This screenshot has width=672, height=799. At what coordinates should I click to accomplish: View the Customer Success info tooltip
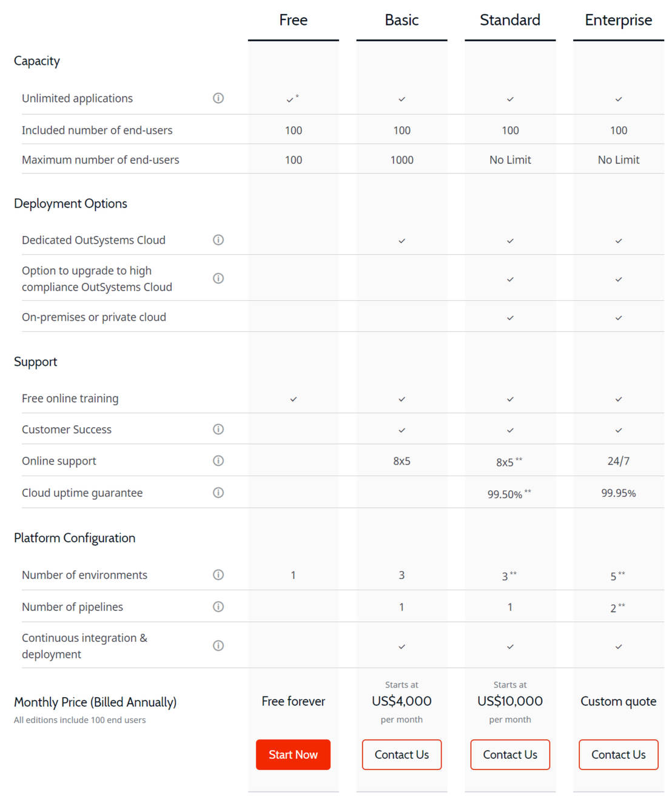coord(218,429)
